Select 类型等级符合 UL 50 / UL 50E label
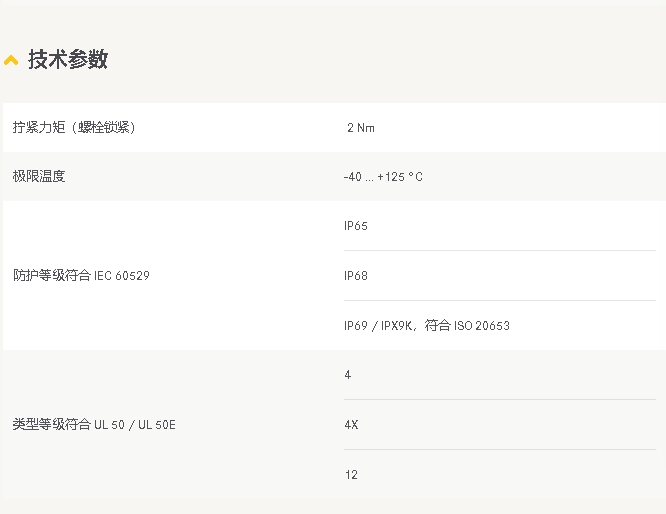 coord(94,425)
